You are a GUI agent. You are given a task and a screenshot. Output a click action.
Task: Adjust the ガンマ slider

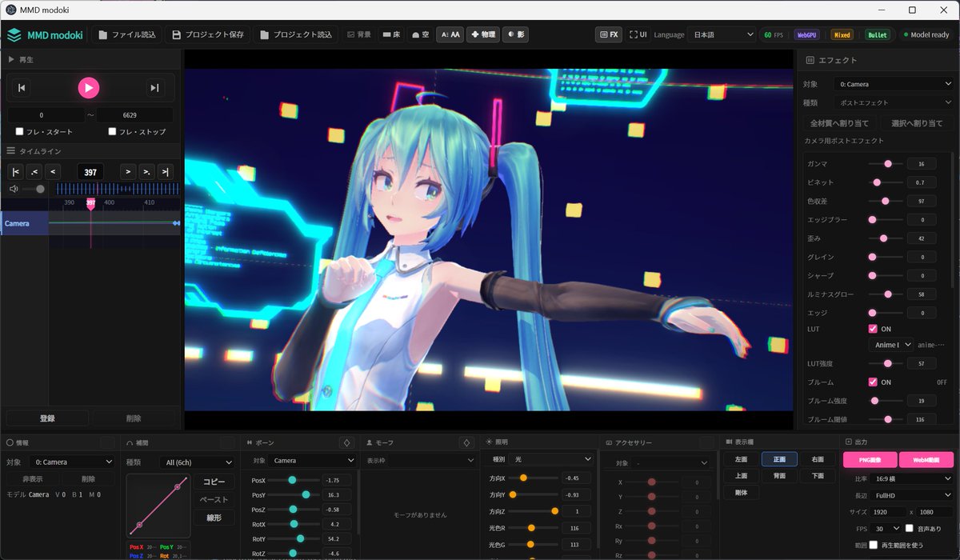885,163
